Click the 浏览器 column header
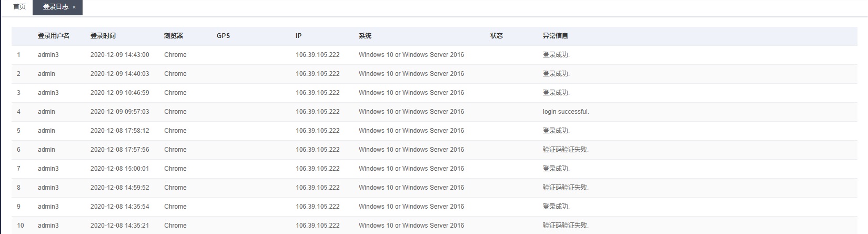This screenshot has width=868, height=234. 174,36
